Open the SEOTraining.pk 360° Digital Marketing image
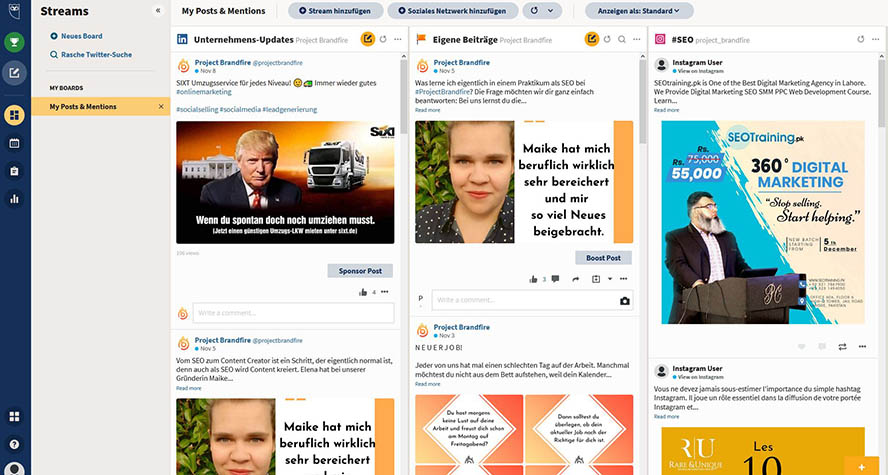 763,222
